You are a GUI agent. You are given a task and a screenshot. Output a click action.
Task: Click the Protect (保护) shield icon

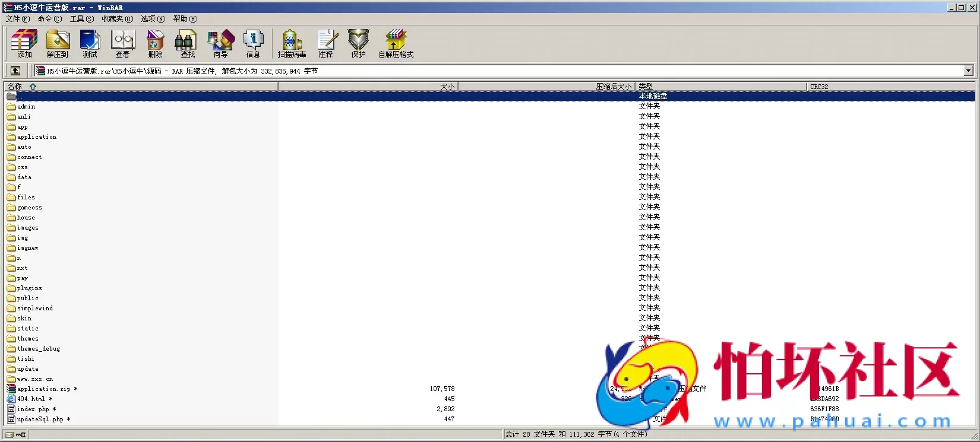point(358,44)
